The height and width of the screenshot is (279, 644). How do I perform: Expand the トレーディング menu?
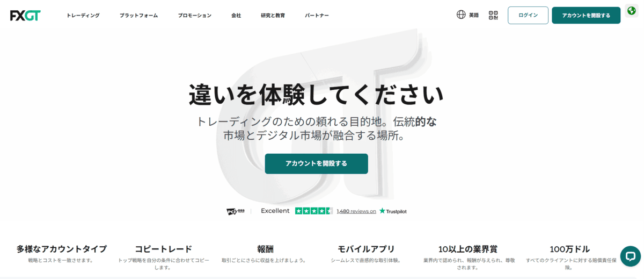pos(83,16)
